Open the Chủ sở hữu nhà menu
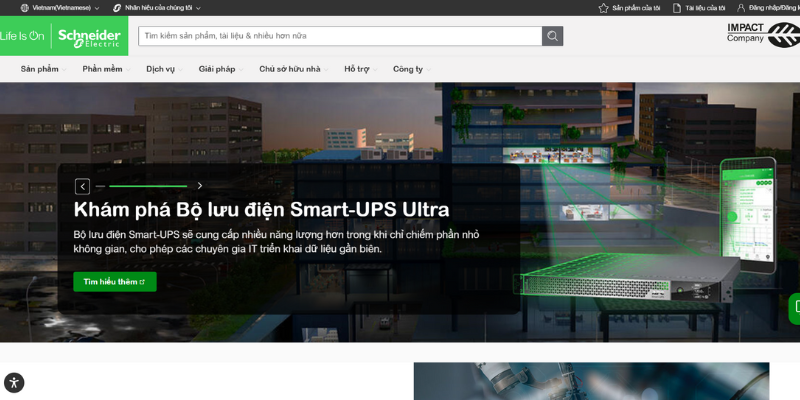The width and height of the screenshot is (800, 400). click(290, 69)
